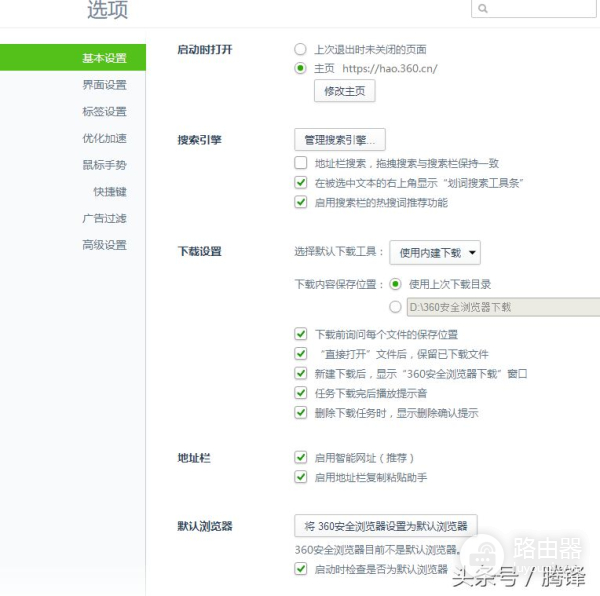Open 基本设置 in the sidebar
This screenshot has height=596, width=600.
click(73, 58)
